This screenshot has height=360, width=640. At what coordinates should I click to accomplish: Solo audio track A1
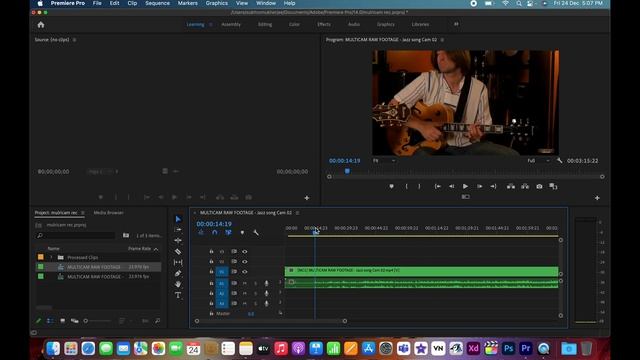[x=256, y=283]
